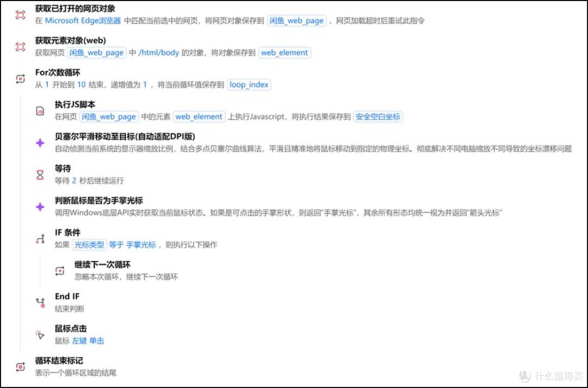This screenshot has height=388, width=588.
Task: Click the branch icon beside IF 条件
Action: coord(40,239)
